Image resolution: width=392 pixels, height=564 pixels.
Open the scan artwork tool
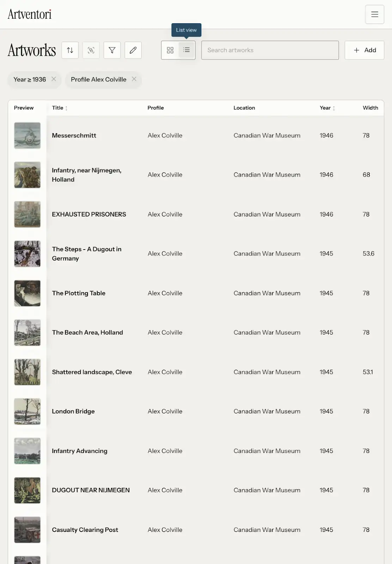91,50
